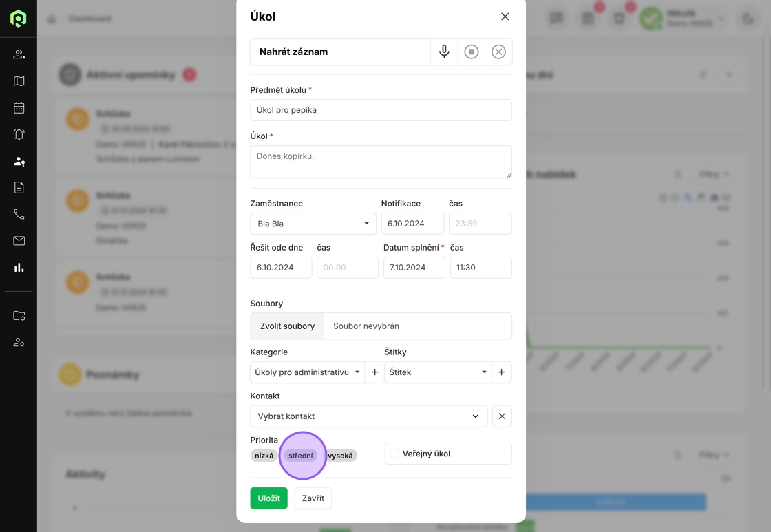Open the user tasks icon in the sidebar

click(x=19, y=161)
